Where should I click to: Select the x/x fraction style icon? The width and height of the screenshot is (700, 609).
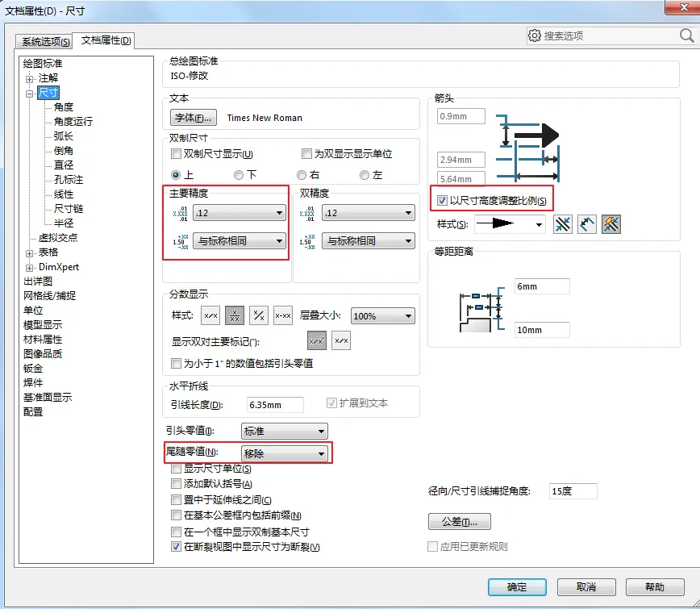tap(210, 315)
